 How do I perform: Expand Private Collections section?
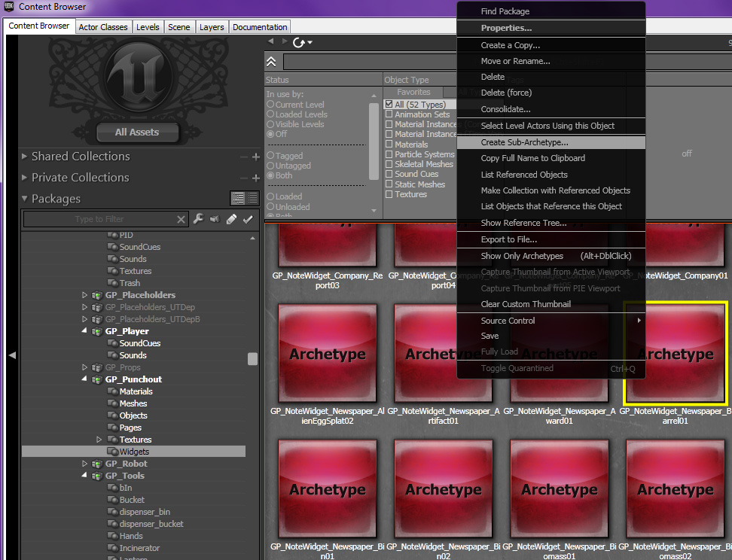click(24, 178)
